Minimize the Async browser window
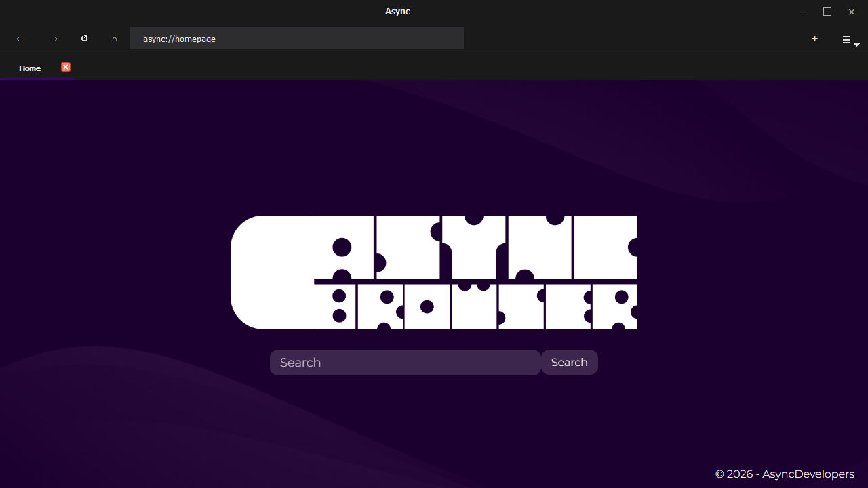The image size is (868, 488). click(x=803, y=12)
